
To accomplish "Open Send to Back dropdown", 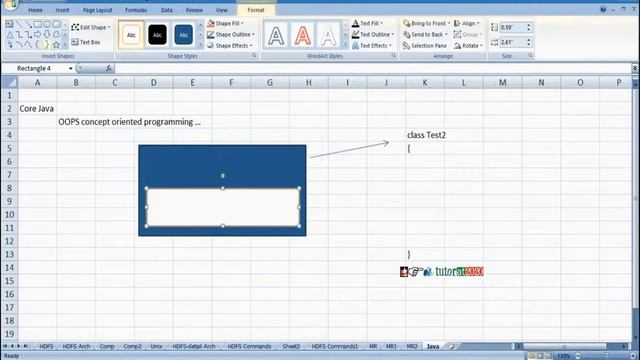I will [x=425, y=34].
